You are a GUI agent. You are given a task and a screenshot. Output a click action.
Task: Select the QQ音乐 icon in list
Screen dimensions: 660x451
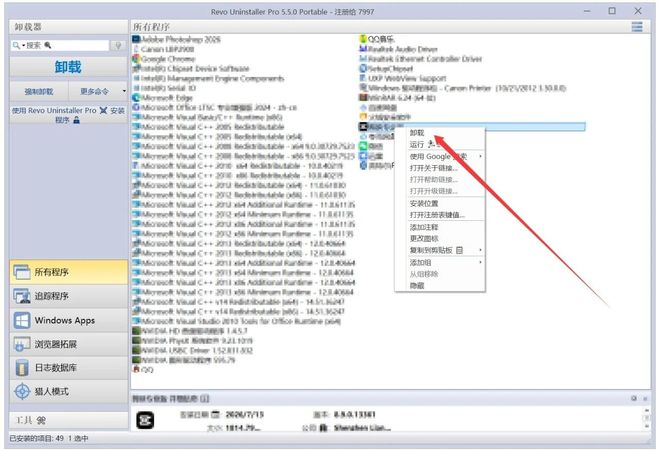[x=363, y=39]
